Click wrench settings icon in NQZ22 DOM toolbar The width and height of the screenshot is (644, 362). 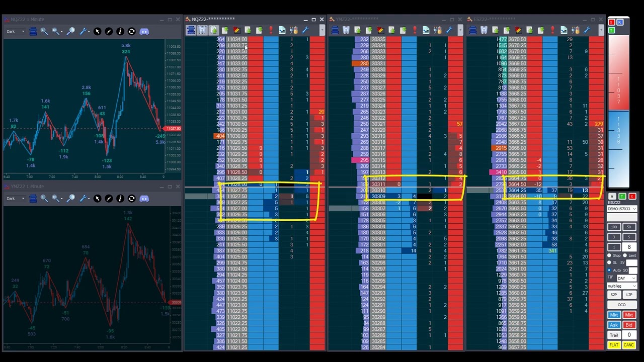(x=305, y=31)
